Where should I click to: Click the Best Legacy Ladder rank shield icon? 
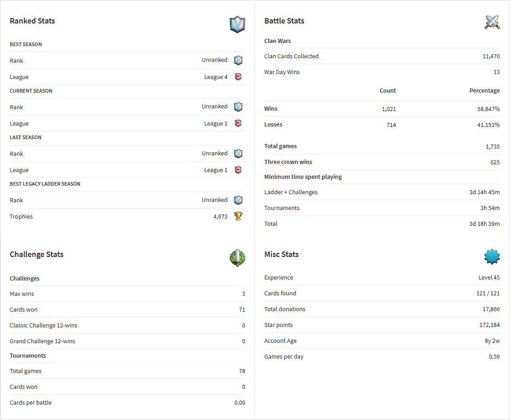coord(238,200)
